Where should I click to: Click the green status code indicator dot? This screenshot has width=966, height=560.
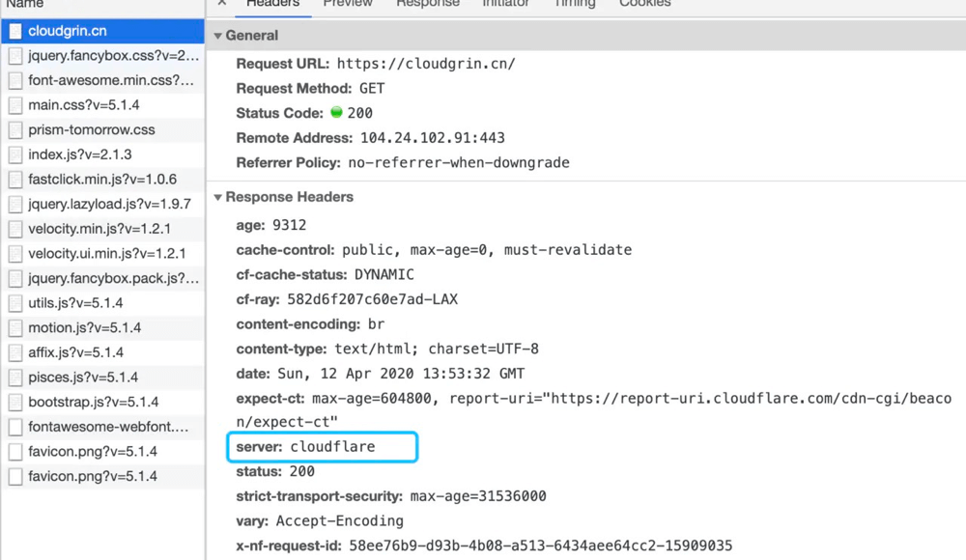[336, 112]
